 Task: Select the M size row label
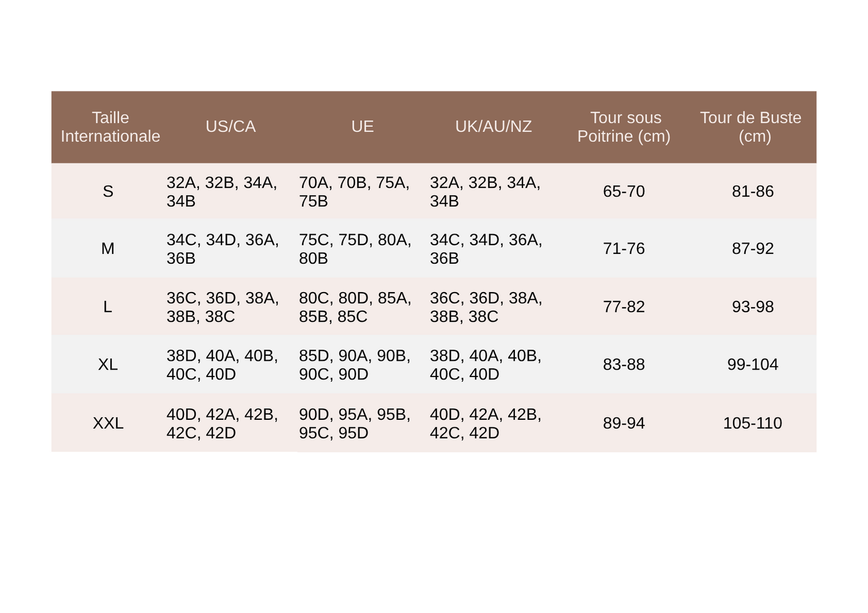coord(108,249)
